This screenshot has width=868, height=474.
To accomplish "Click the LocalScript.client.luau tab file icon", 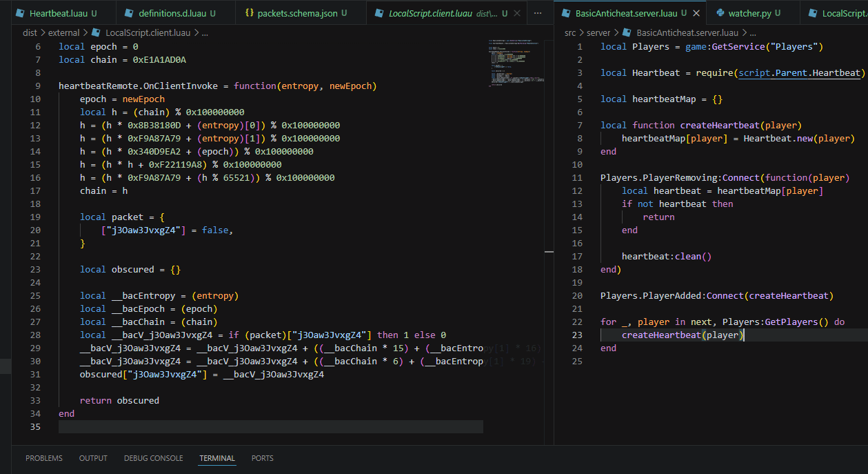I will 378,13.
